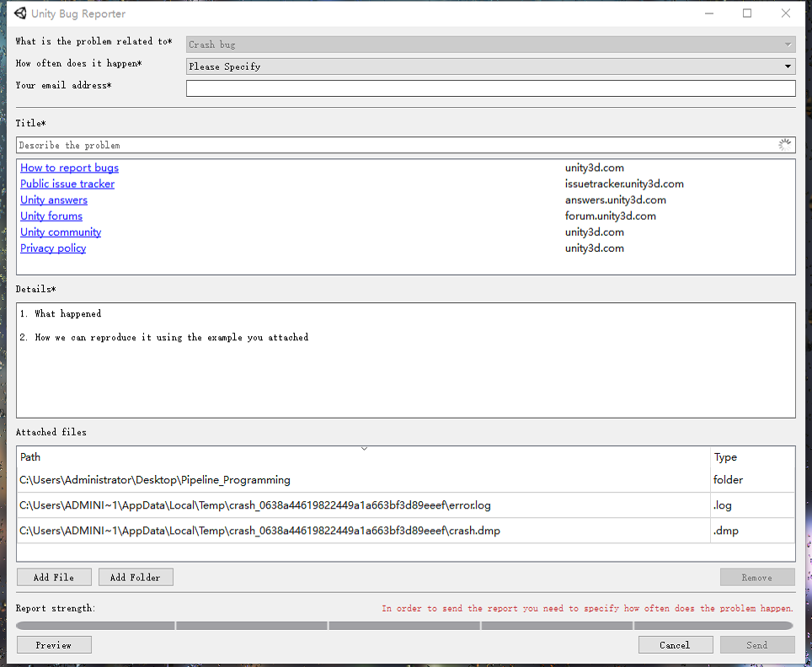Click the red report requirement warning text
The width and height of the screenshot is (812, 667).
point(587,608)
